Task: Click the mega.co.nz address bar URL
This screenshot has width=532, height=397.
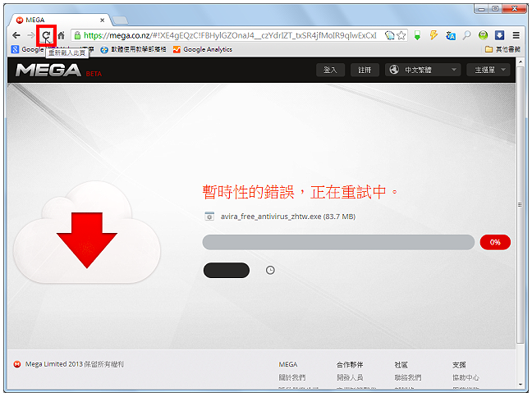Action: [x=230, y=35]
